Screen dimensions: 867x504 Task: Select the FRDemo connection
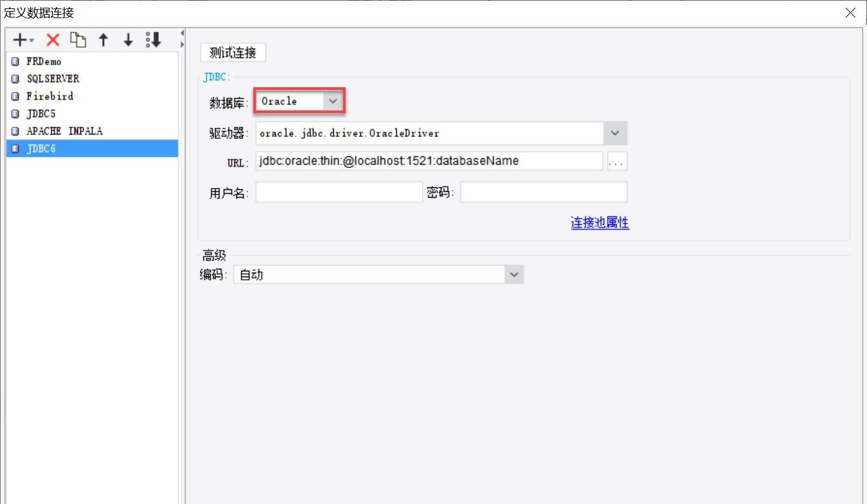click(92, 61)
